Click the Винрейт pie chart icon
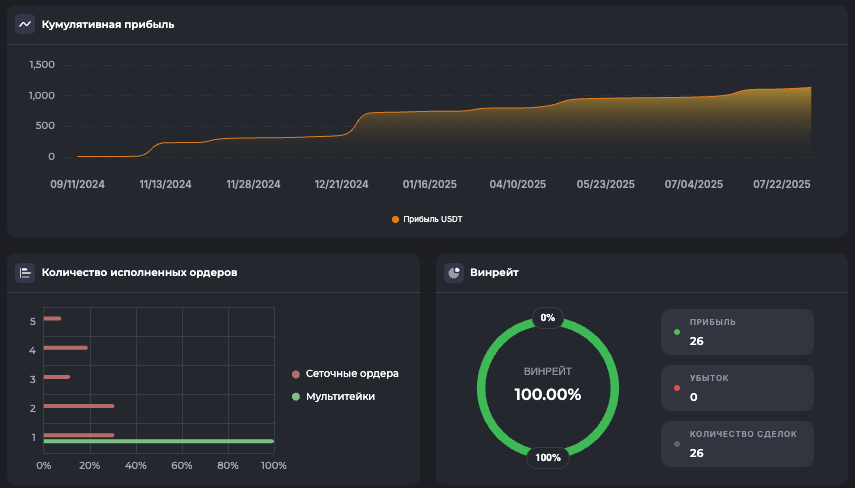This screenshot has width=855, height=488. (454, 272)
